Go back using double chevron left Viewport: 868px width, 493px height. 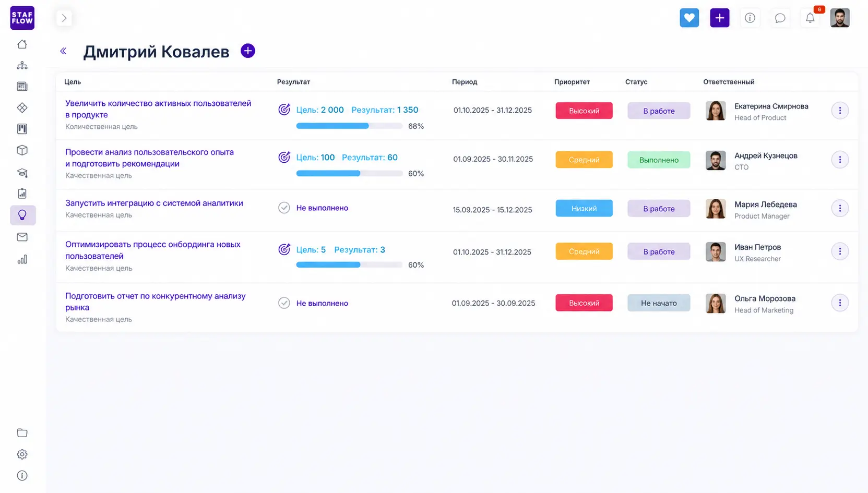coord(63,51)
